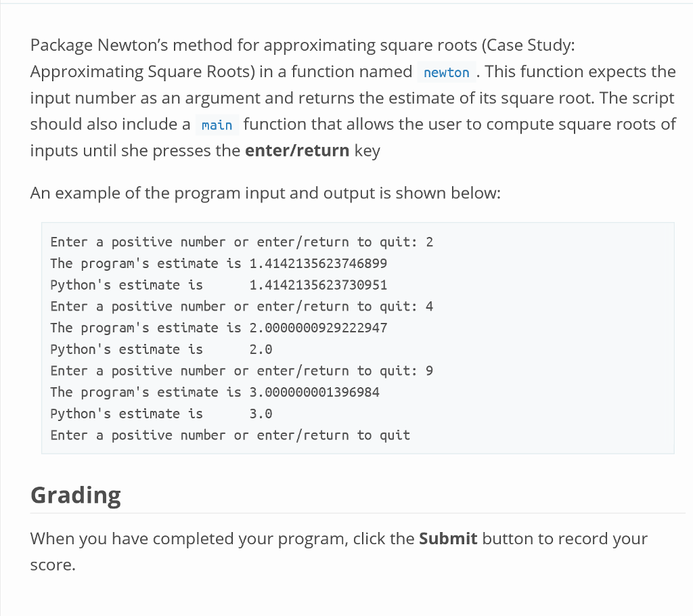Click the inline code word newton

pos(447,72)
